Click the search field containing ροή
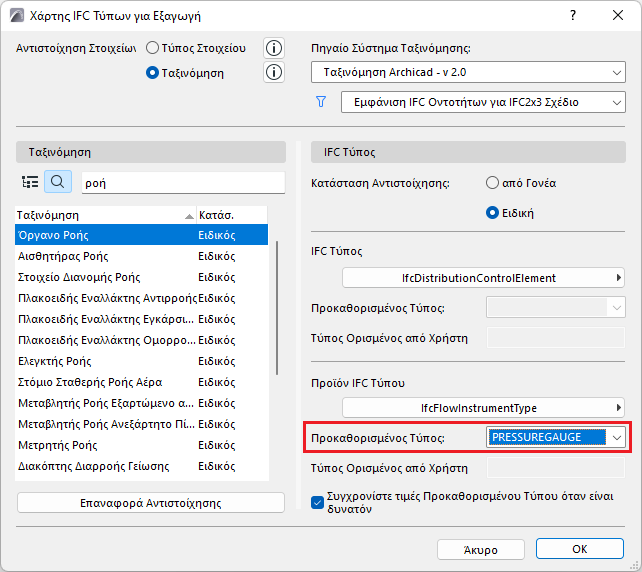The width and height of the screenshot is (642, 572). point(183,183)
